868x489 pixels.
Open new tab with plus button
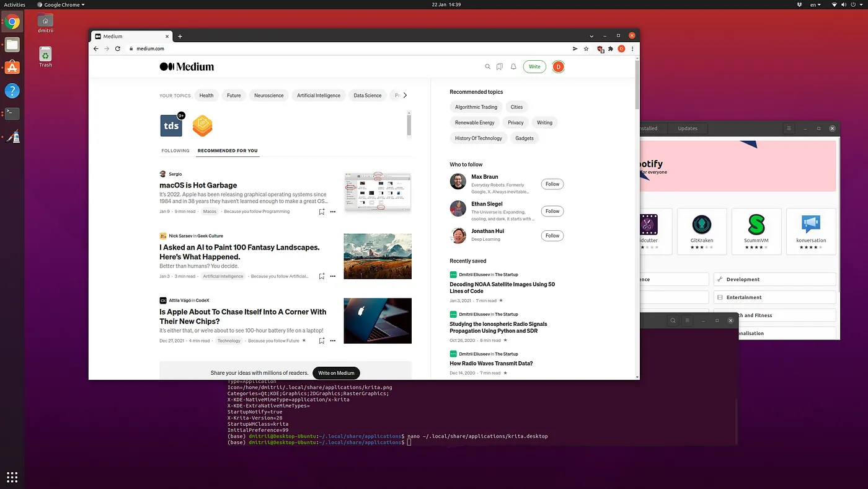coord(180,36)
